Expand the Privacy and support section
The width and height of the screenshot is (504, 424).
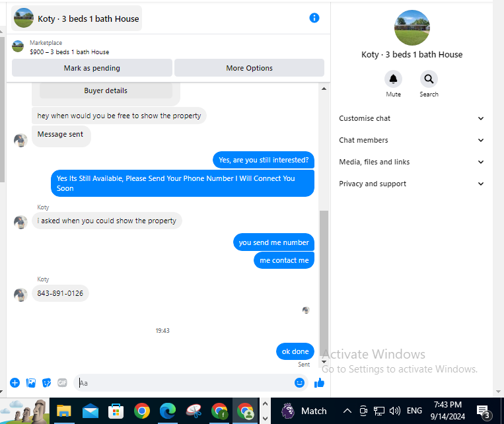pos(411,184)
